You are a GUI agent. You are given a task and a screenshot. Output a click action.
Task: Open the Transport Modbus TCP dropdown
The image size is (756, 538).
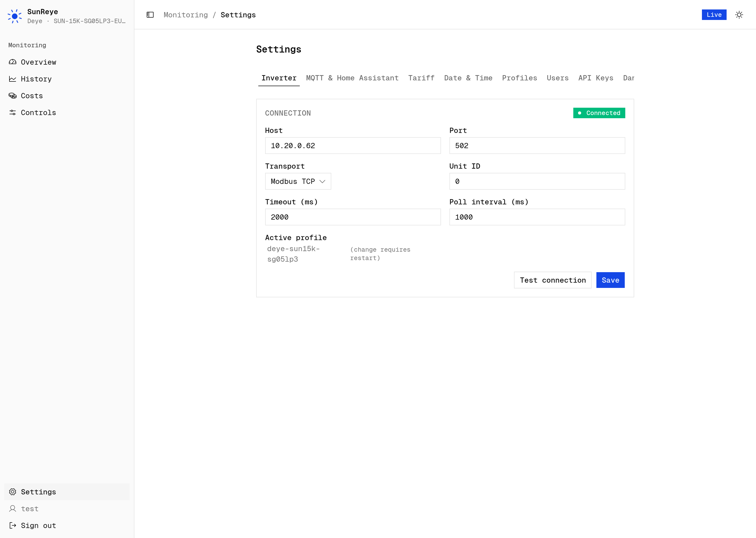(x=298, y=181)
